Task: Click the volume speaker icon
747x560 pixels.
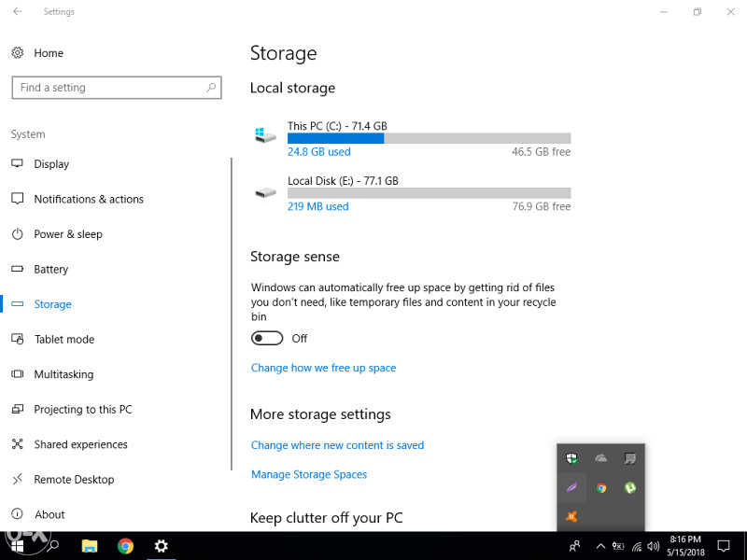Action: pyautogui.click(x=653, y=546)
